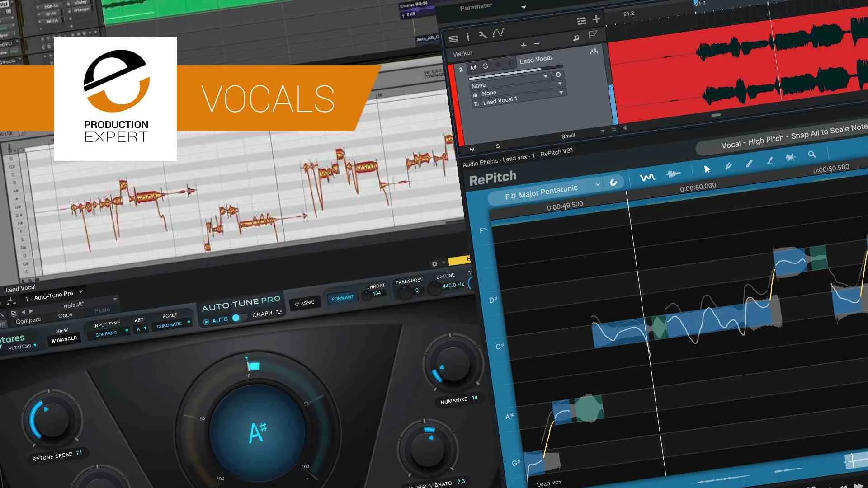
Task: Toggle global Solo S below track list
Action: point(498,146)
